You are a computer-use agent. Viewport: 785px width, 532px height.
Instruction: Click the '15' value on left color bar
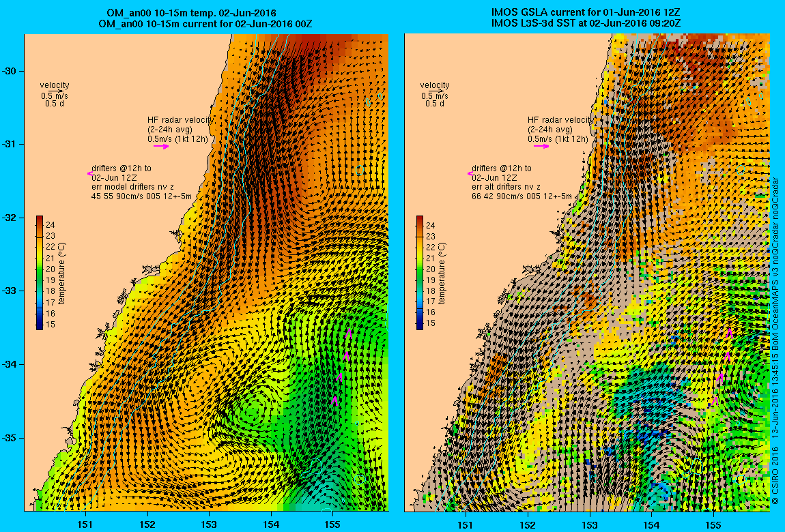[51, 325]
